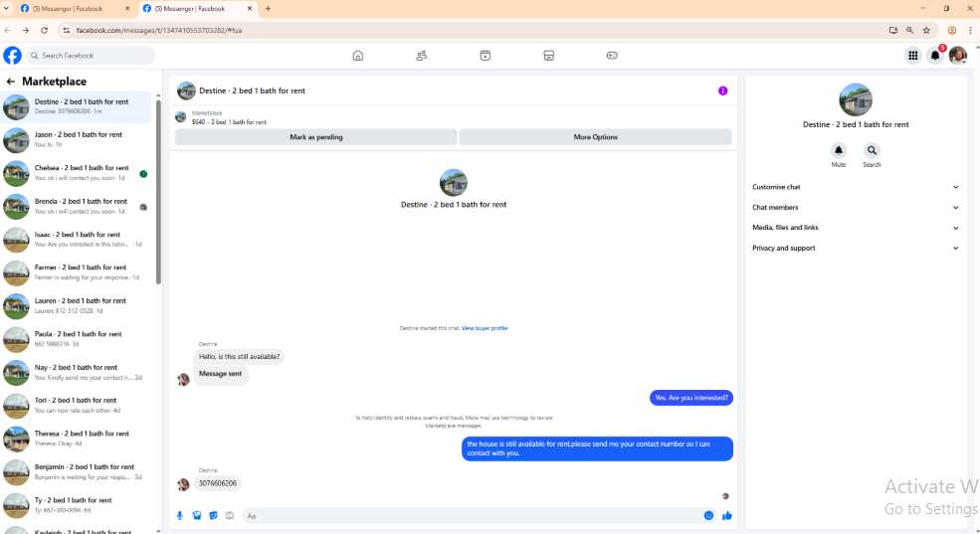
Task: Send a thumbs-up like
Action: (x=727, y=516)
